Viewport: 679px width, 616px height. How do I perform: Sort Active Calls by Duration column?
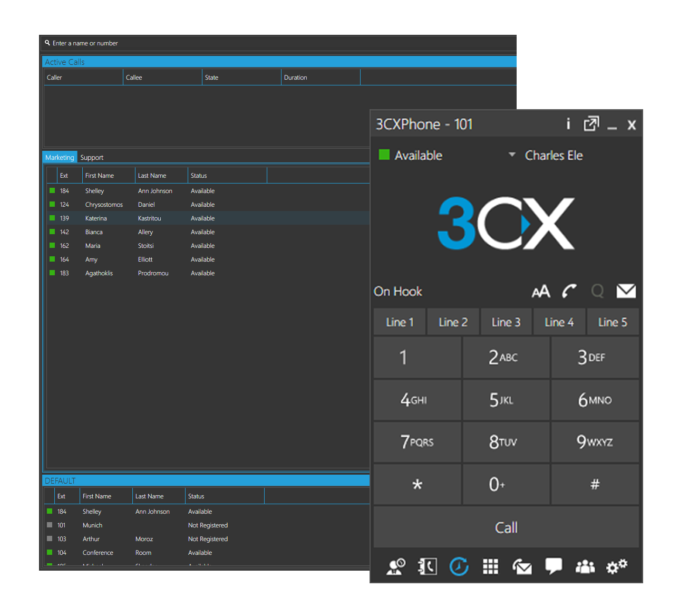tap(321, 78)
